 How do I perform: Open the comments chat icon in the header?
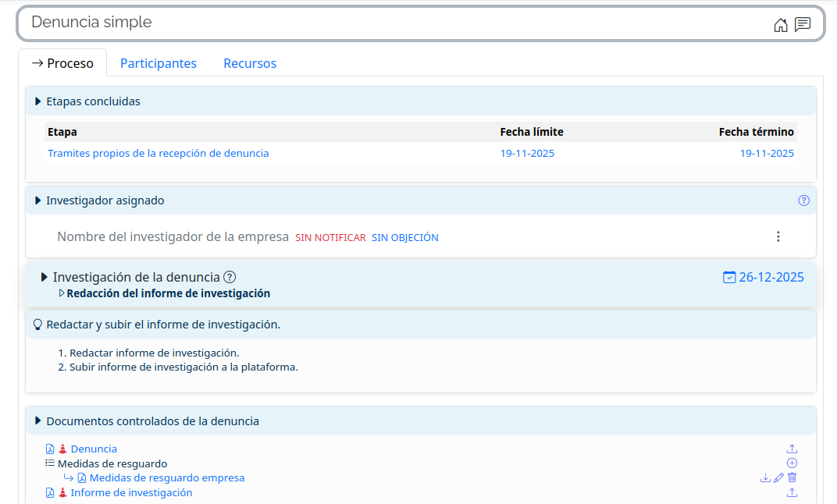point(803,25)
